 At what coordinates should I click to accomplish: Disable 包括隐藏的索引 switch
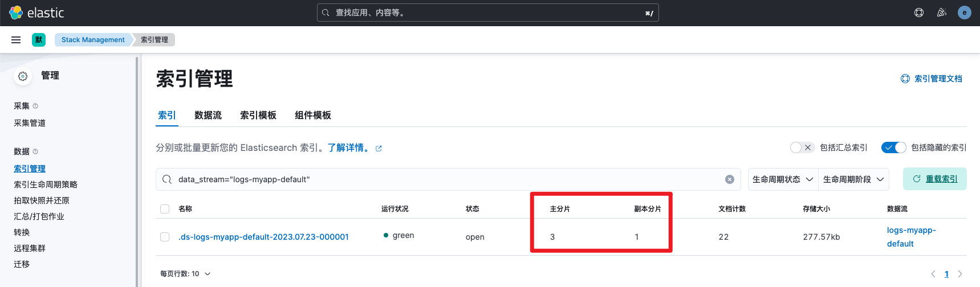point(893,147)
